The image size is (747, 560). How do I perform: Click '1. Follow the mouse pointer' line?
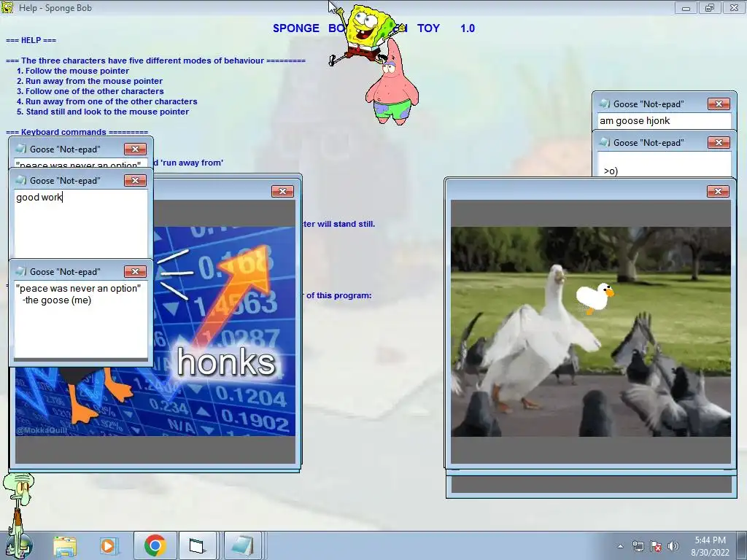point(73,71)
